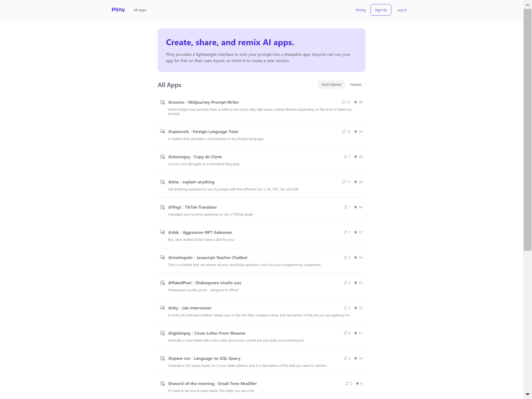532x399 pixels.
Task: Open All Apps in the top navigation
Action: click(x=140, y=10)
